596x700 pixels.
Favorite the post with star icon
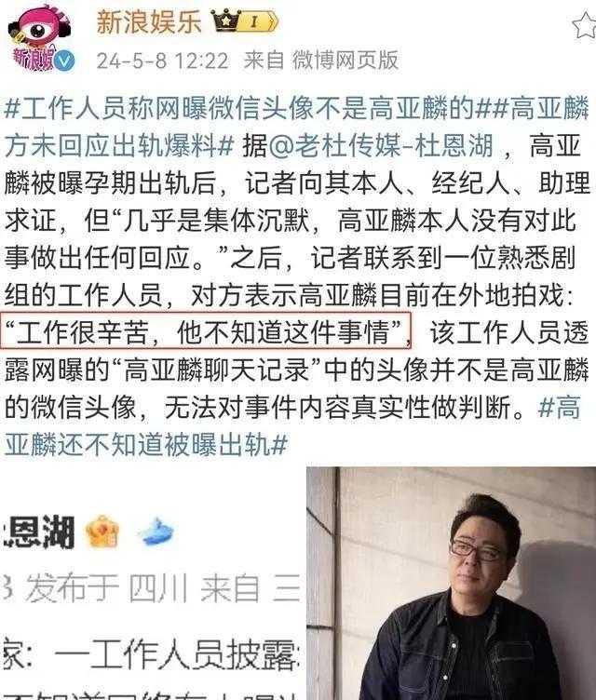pos(585,25)
